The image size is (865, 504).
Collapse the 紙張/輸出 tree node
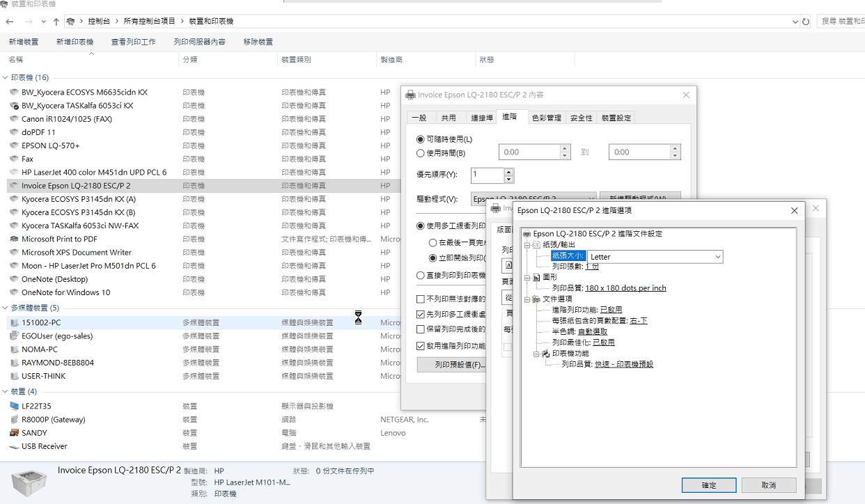(x=528, y=245)
